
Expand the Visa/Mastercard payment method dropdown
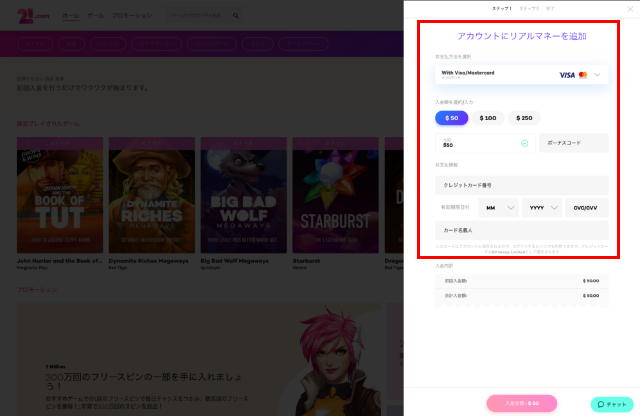pyautogui.click(x=598, y=75)
